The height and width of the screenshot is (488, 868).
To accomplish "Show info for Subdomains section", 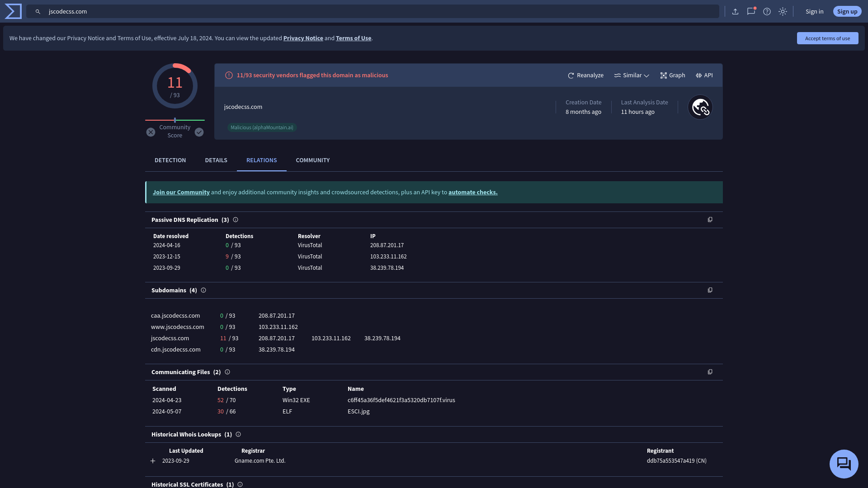I will [x=203, y=291].
